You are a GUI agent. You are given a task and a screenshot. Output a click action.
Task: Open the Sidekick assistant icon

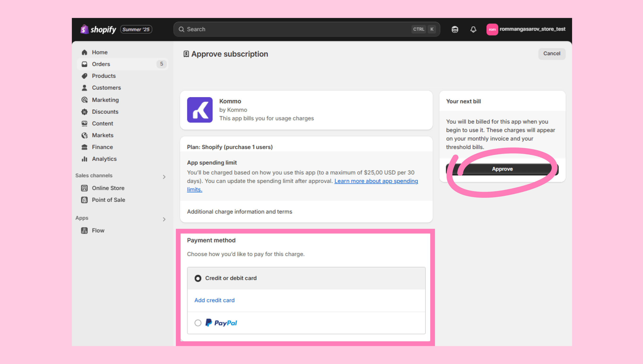click(x=455, y=30)
